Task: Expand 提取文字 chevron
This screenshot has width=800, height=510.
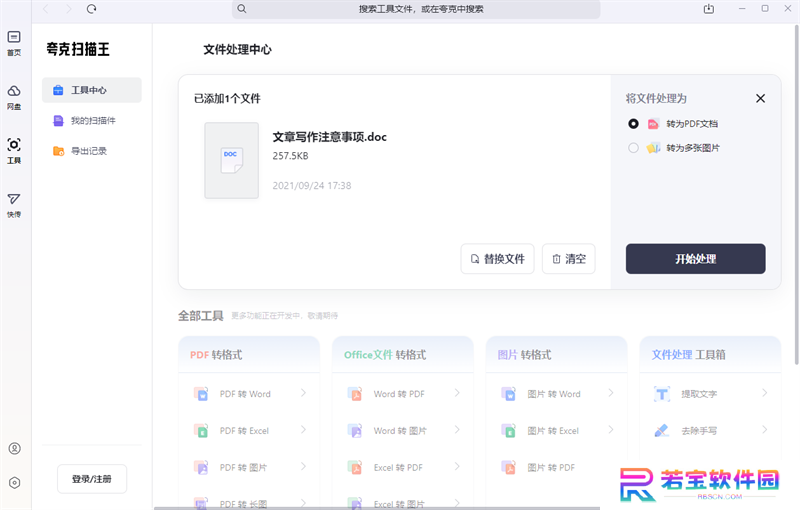Action: 764,393
